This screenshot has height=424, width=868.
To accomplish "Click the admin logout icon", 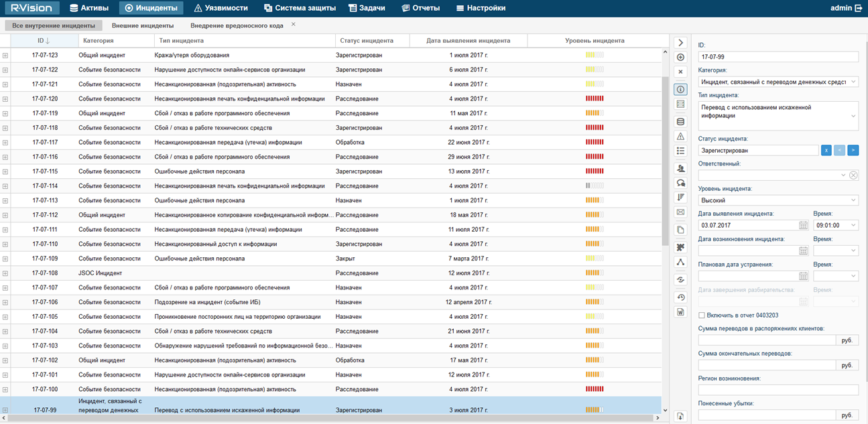I will tap(859, 8).
